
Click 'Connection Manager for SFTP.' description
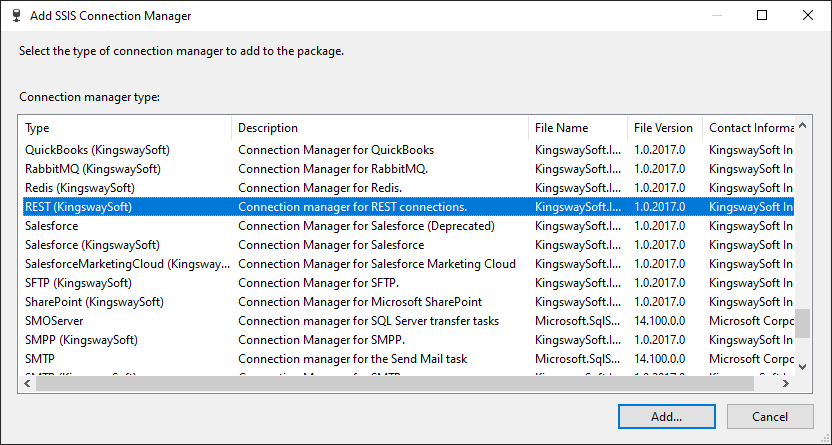coord(318,283)
